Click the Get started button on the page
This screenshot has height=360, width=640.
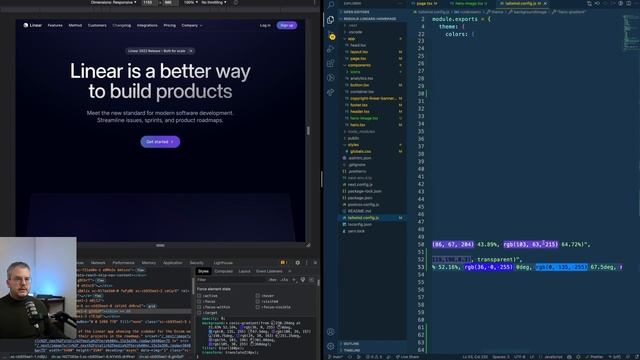tap(160, 142)
